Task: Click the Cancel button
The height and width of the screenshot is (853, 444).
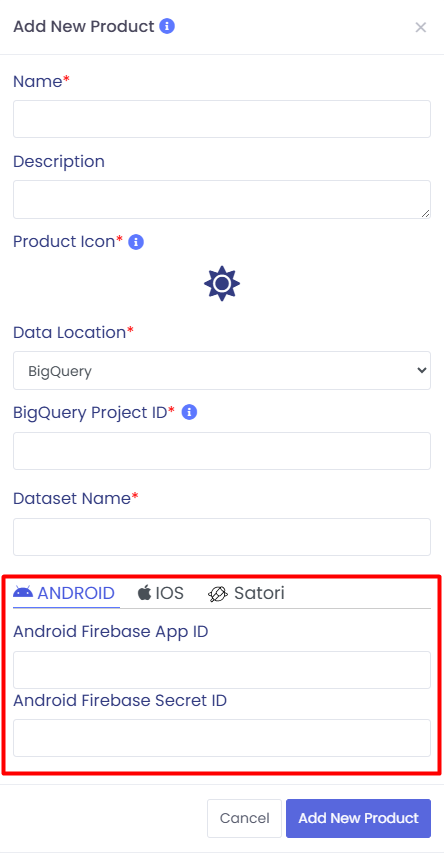Action: point(244,818)
